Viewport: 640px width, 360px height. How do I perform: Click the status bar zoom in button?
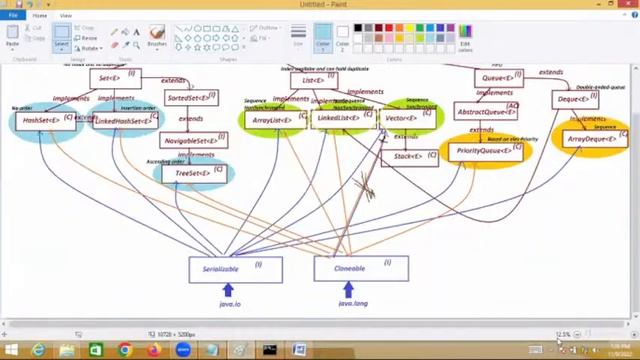tap(634, 334)
